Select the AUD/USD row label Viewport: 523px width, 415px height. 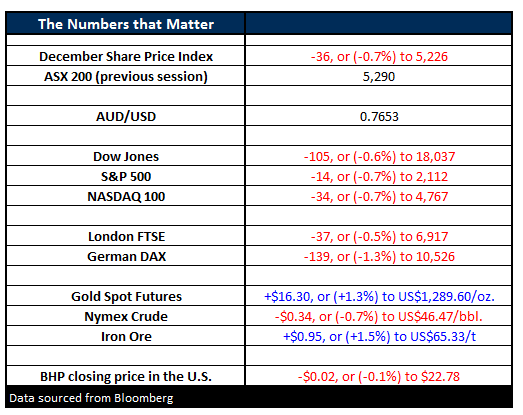pos(126,116)
